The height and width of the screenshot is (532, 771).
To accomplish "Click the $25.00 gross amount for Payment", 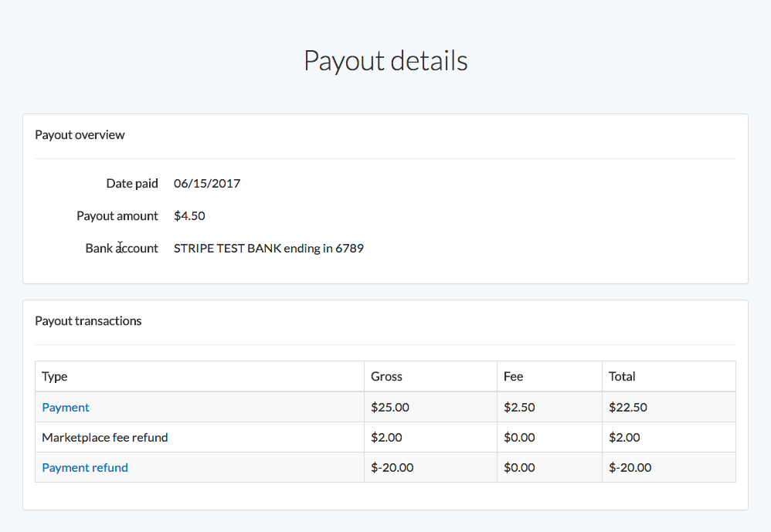I will pos(390,407).
